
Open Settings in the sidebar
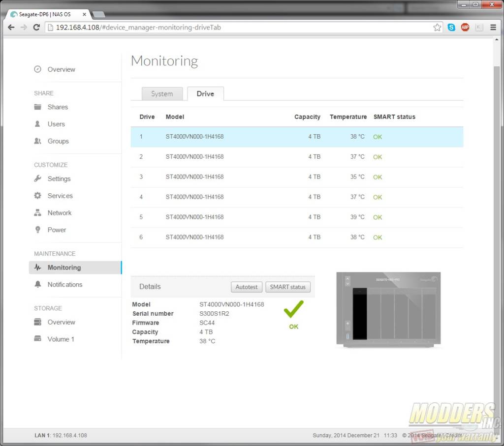(x=59, y=178)
